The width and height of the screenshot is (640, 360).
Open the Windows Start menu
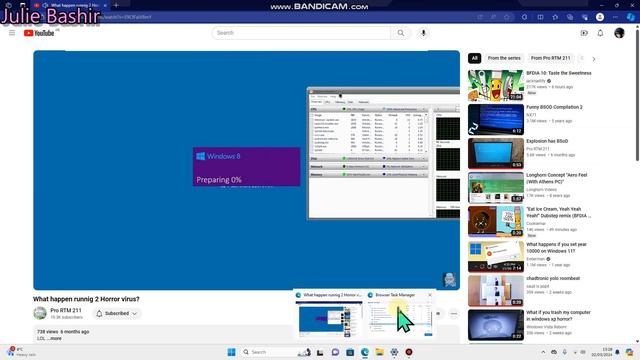[x=231, y=352]
